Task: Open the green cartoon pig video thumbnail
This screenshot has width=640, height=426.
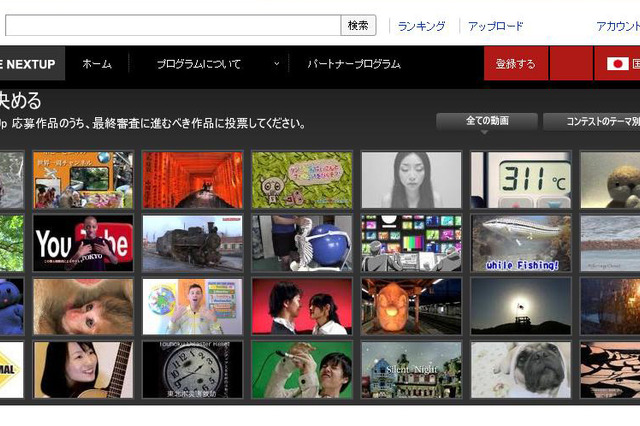Action: (x=302, y=180)
